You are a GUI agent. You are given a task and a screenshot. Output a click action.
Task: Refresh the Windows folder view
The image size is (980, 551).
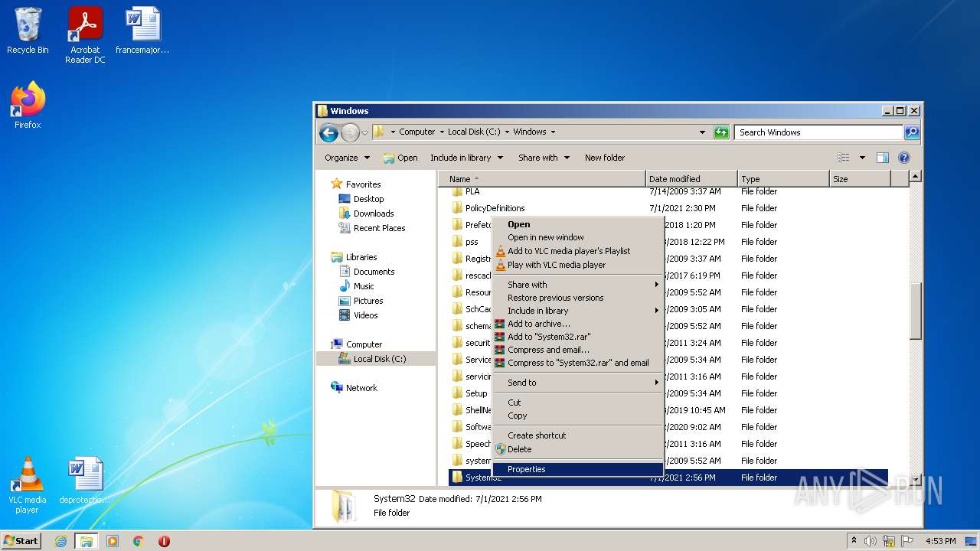click(x=721, y=132)
